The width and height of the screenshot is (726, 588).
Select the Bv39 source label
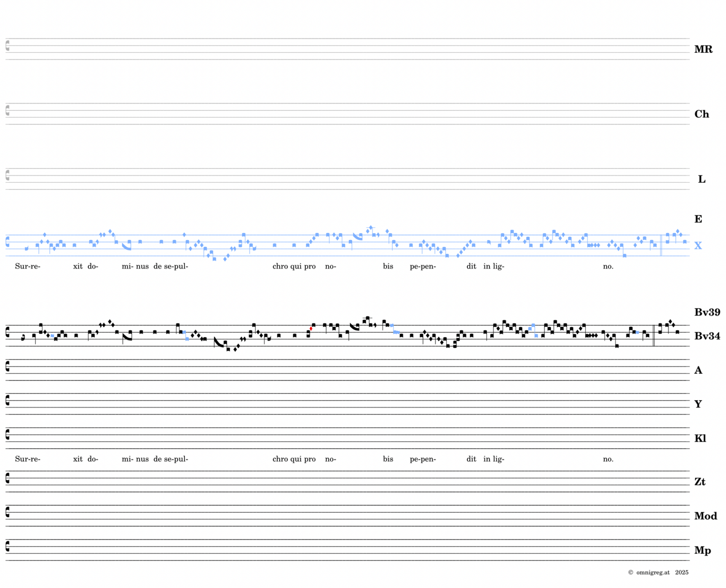707,312
